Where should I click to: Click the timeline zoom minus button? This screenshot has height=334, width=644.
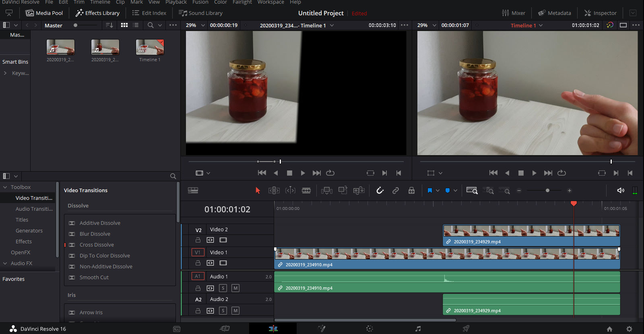519,191
